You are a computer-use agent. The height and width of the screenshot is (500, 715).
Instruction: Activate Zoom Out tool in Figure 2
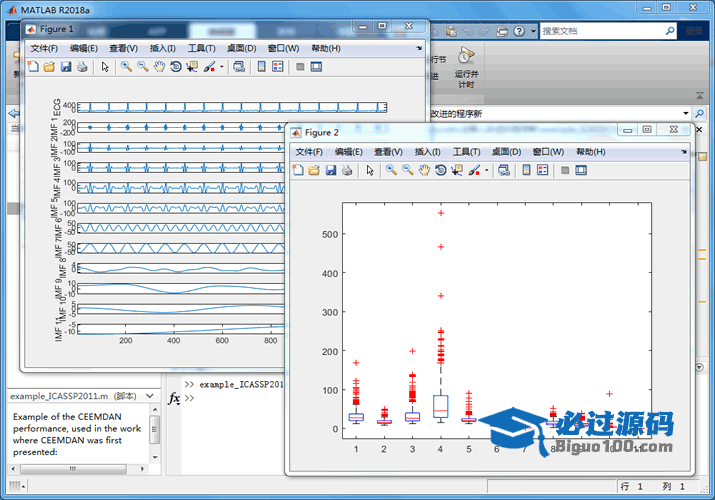tap(408, 170)
